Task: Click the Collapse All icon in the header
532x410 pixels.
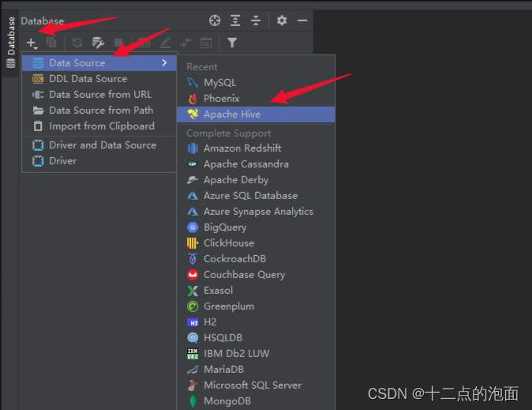Action: point(256,21)
